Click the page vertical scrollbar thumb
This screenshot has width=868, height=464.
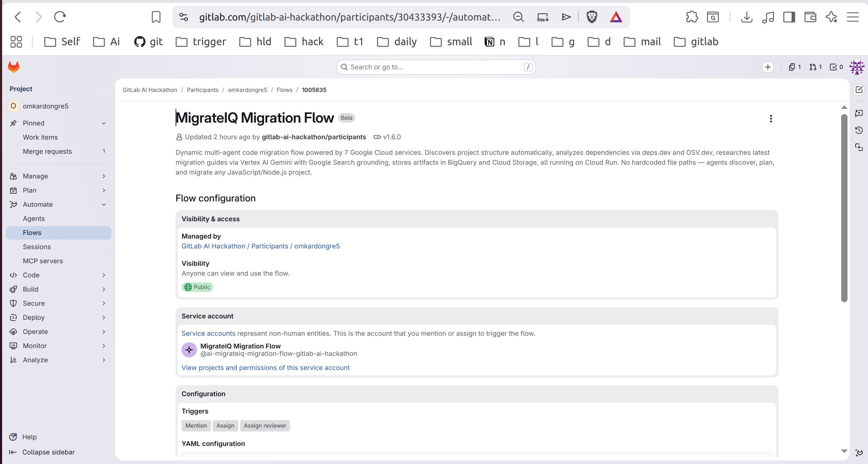tap(844, 208)
